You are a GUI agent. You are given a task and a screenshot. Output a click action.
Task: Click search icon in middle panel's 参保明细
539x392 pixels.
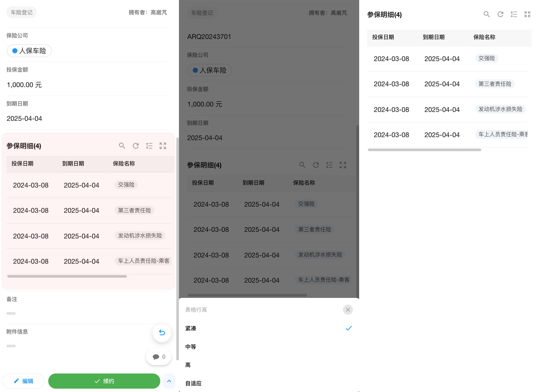pyautogui.click(x=302, y=165)
